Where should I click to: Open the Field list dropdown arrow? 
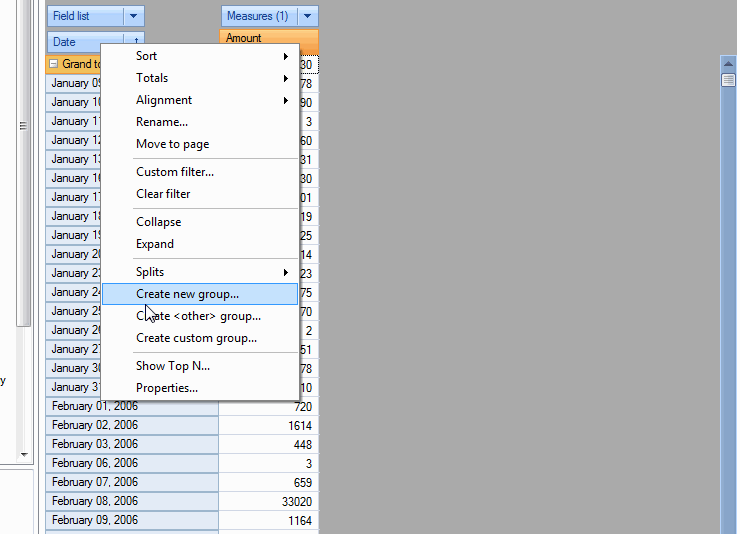[134, 16]
